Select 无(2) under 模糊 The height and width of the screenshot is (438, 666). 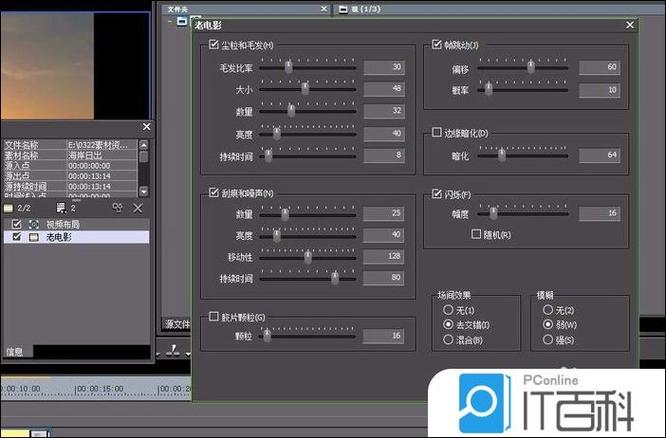(548, 310)
